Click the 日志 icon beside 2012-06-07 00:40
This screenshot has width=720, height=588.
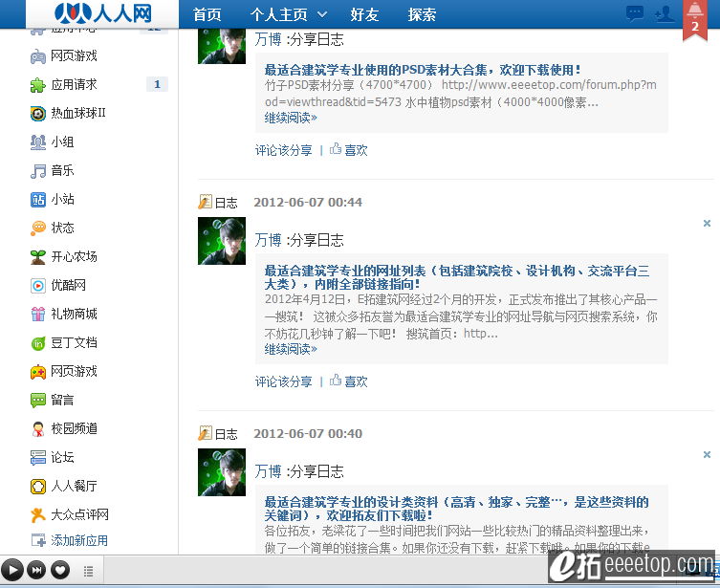click(206, 433)
